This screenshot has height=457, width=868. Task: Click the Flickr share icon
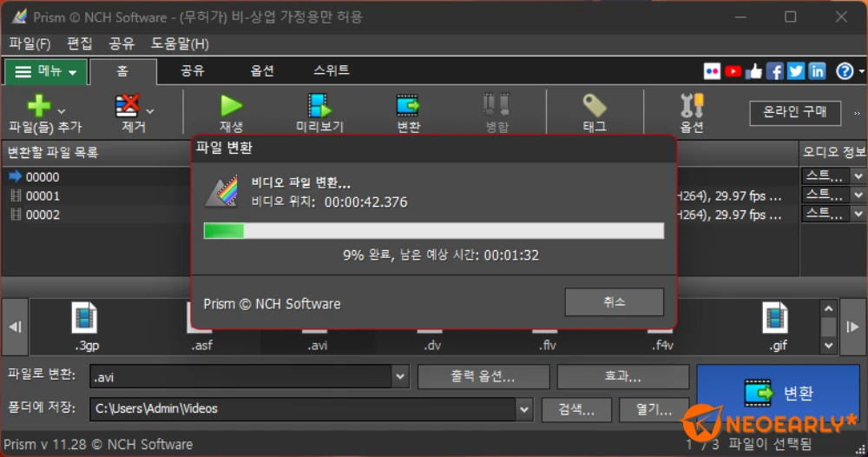pos(712,71)
